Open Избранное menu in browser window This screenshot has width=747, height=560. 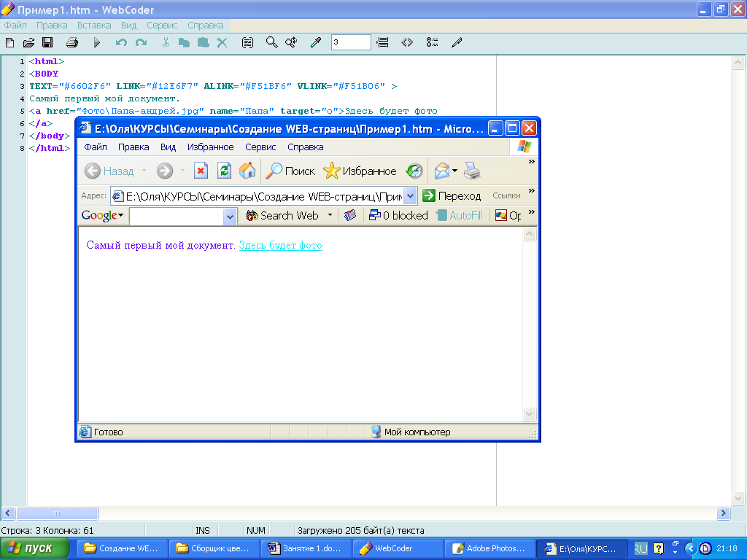coord(211,147)
